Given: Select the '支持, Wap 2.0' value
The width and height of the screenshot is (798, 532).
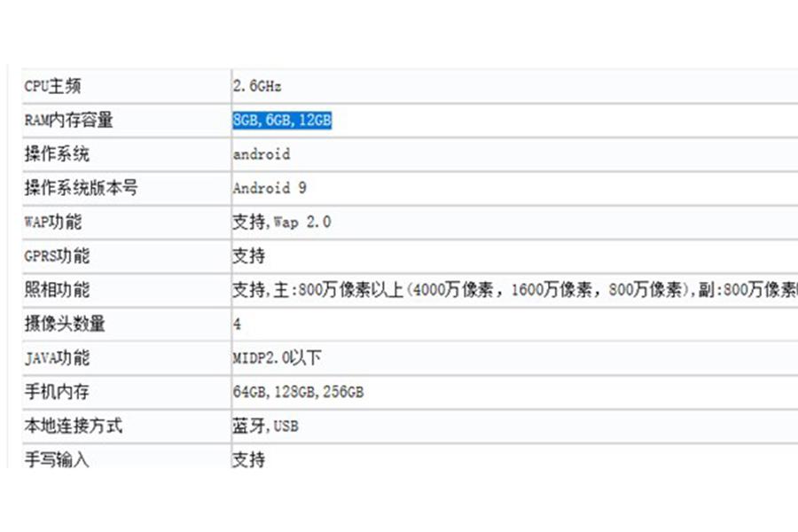Looking at the screenshot, I should coord(282,222).
